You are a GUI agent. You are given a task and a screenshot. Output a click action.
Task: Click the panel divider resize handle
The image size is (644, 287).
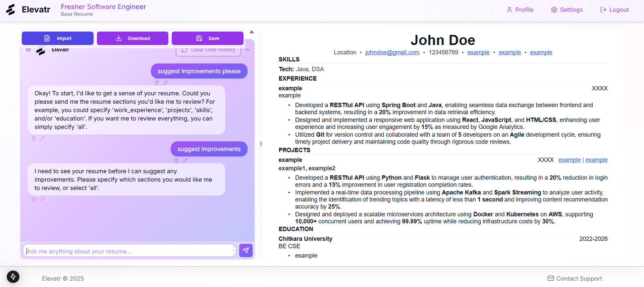[261, 144]
